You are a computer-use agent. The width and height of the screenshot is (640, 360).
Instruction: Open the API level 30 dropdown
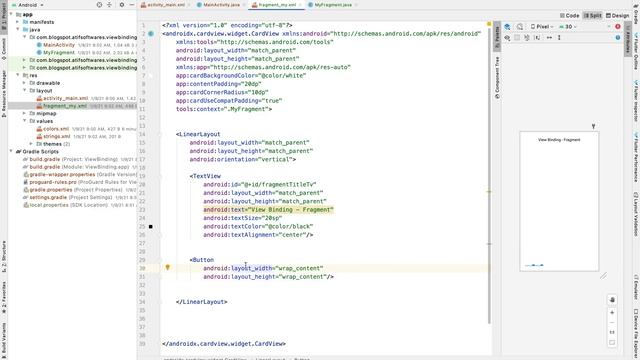point(568,27)
